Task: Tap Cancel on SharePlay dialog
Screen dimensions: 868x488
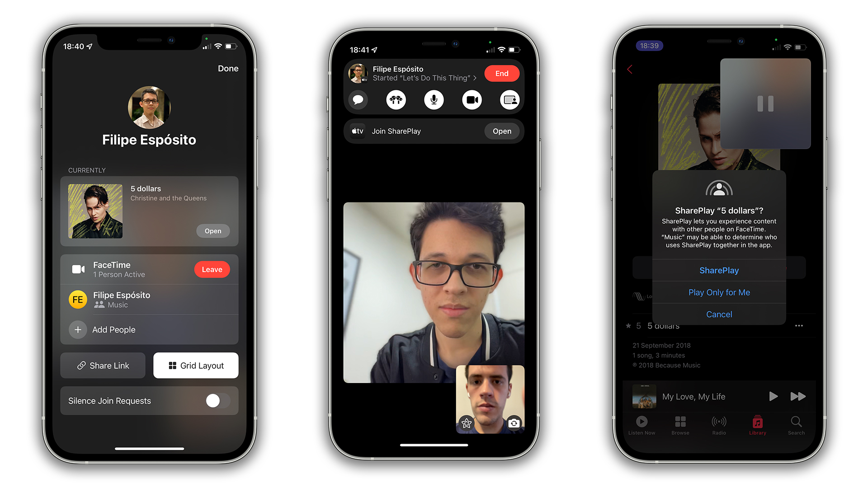Action: (x=718, y=314)
